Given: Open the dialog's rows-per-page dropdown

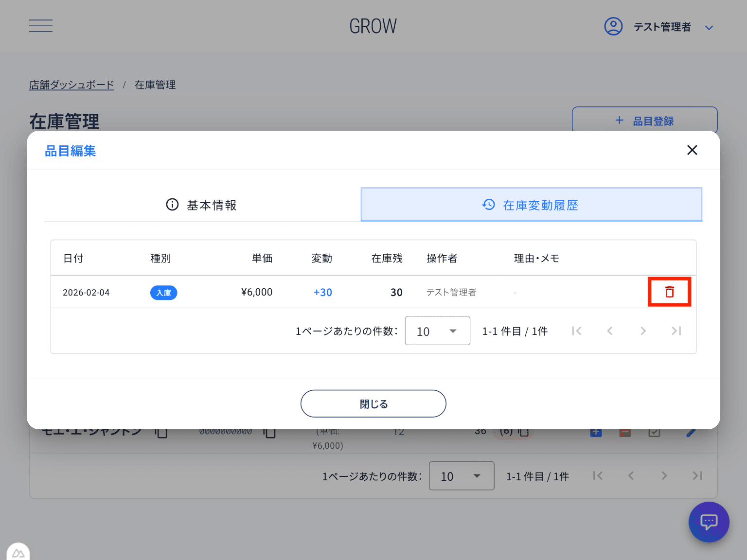Looking at the screenshot, I should pos(437,331).
